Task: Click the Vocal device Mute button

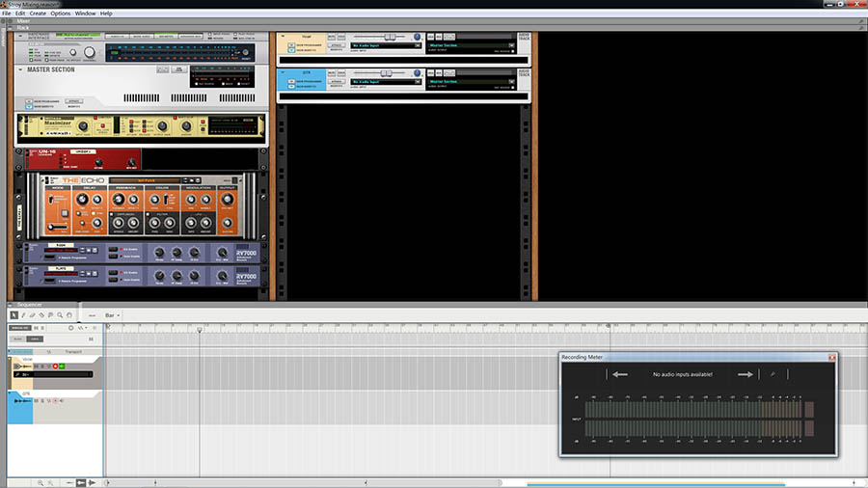Action: pyautogui.click(x=332, y=37)
